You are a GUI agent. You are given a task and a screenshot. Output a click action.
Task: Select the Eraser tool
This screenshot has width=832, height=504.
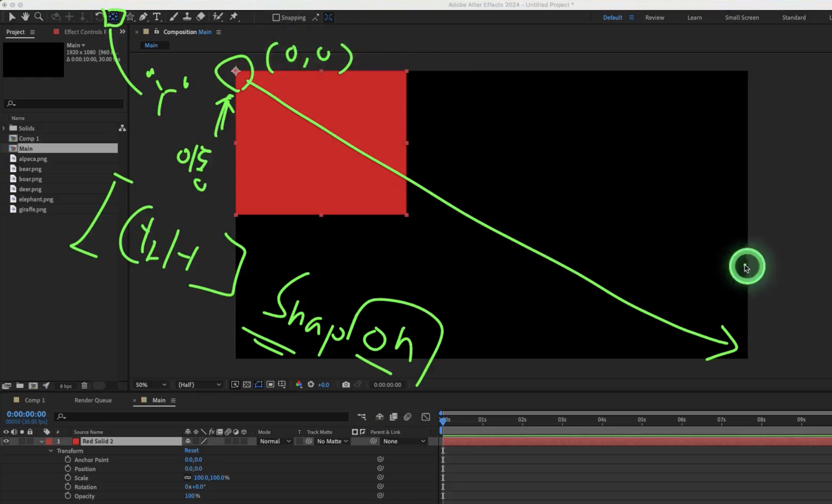coord(201,17)
